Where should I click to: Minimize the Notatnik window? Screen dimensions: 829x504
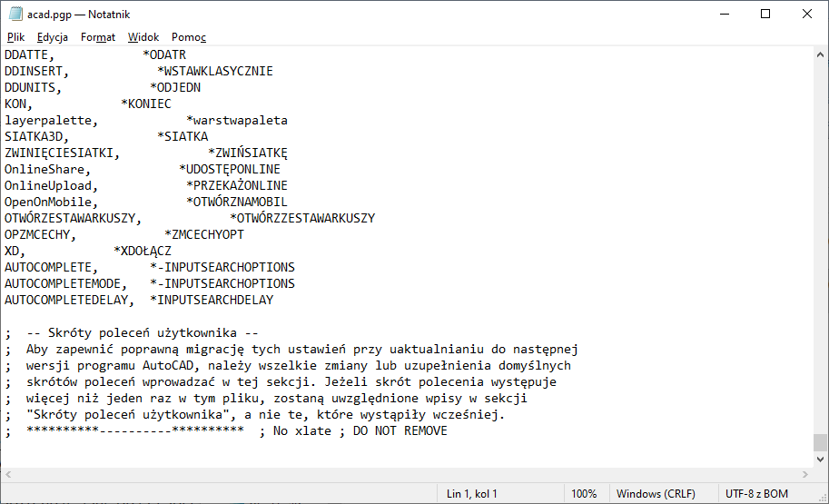(x=724, y=14)
